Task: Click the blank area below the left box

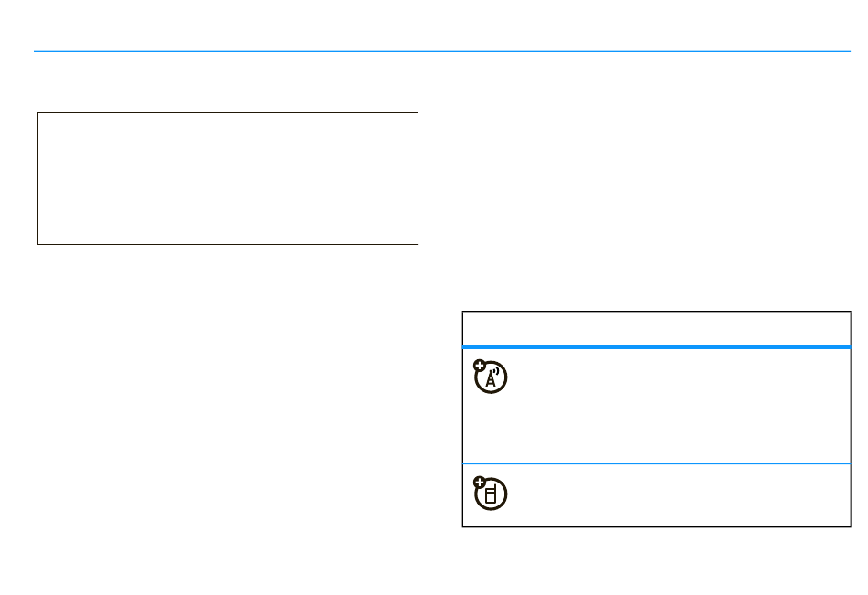Action: coord(228,388)
